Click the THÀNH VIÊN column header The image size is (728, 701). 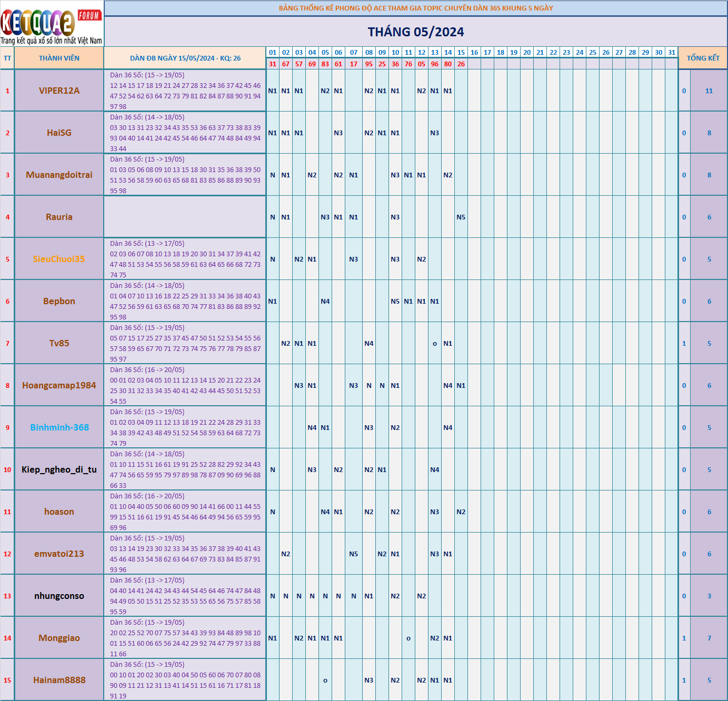58,58
